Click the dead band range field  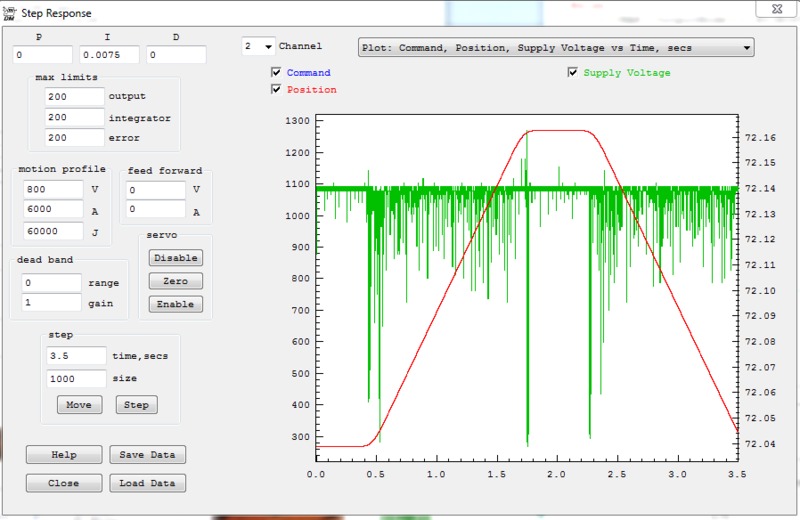(x=51, y=283)
